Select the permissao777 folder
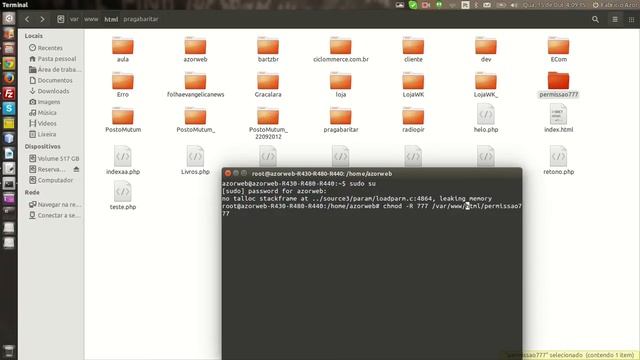 558,84
